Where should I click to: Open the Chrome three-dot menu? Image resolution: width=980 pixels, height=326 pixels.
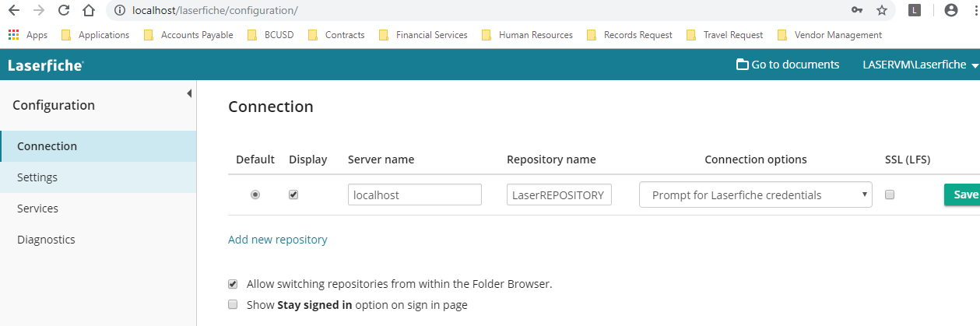pyautogui.click(x=975, y=11)
